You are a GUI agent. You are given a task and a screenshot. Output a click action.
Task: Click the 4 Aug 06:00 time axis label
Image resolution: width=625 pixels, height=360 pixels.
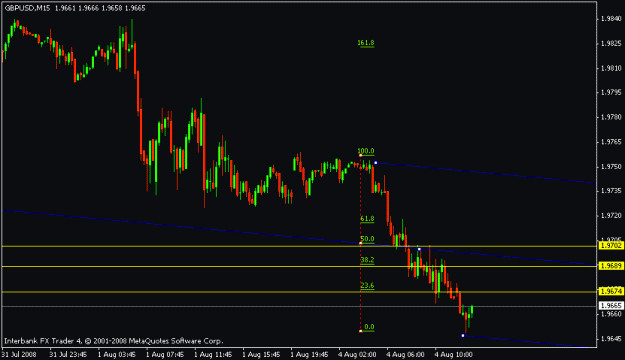pyautogui.click(x=405, y=354)
